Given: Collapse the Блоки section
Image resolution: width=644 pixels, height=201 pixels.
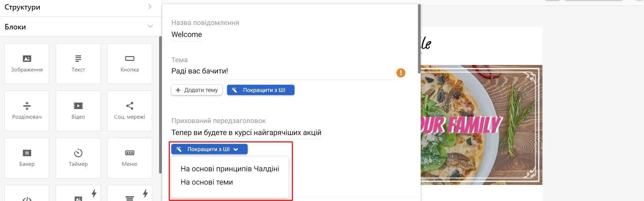Looking at the screenshot, I should click(x=81, y=27).
